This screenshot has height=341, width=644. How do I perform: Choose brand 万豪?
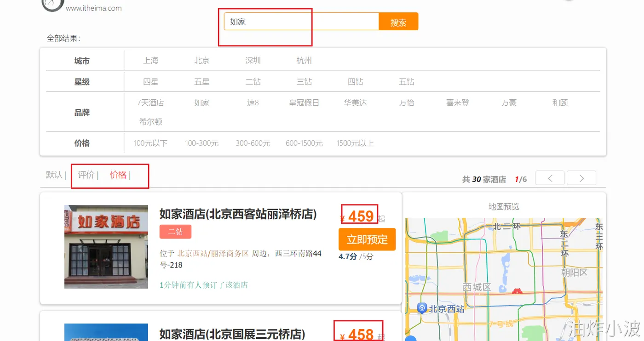click(x=509, y=103)
